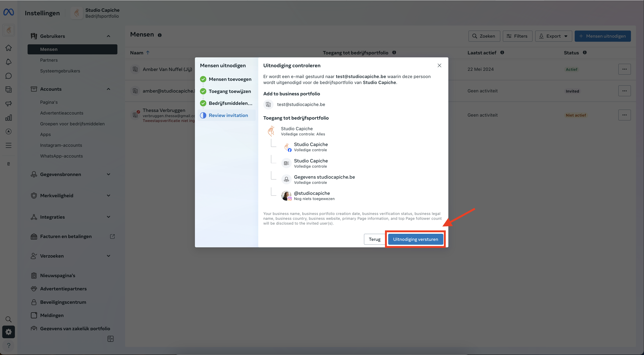The height and width of the screenshot is (355, 644).
Task: Expand the Integraties section
Action: click(108, 217)
